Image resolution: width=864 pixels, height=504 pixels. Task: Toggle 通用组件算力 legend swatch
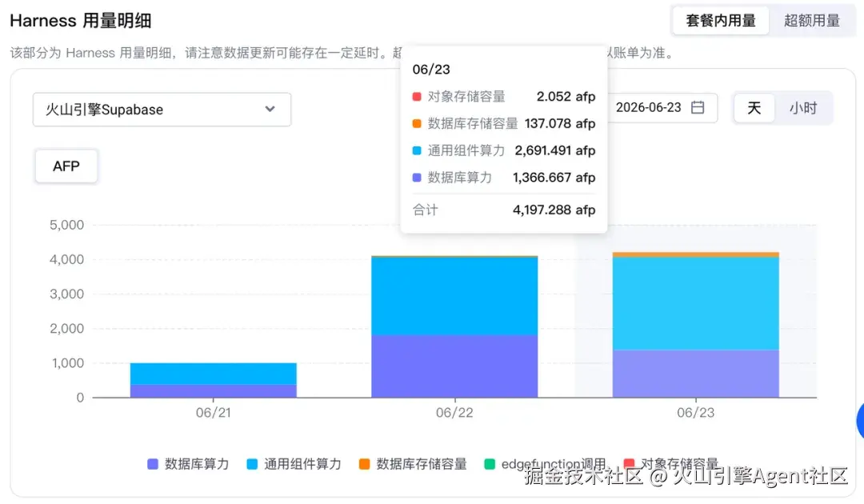coord(252,464)
